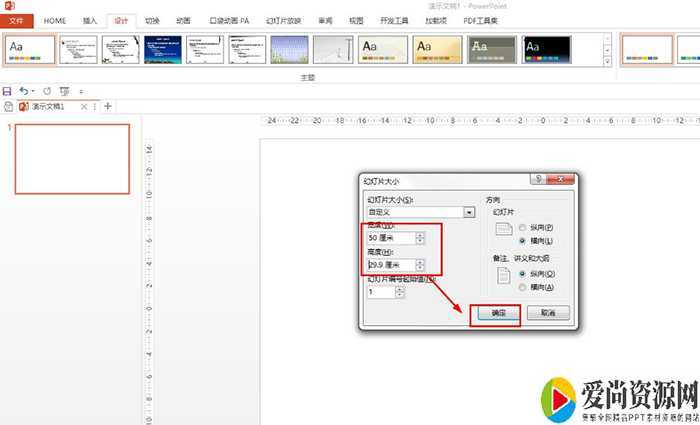Click the Redo icon in quick access toolbar
700x425 pixels.
(x=46, y=91)
